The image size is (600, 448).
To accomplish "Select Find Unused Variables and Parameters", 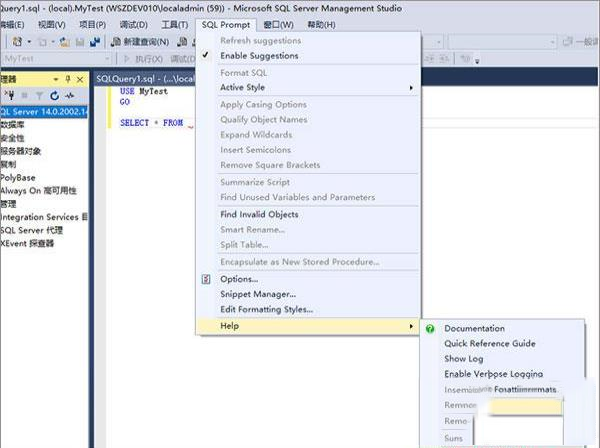I will 298,197.
